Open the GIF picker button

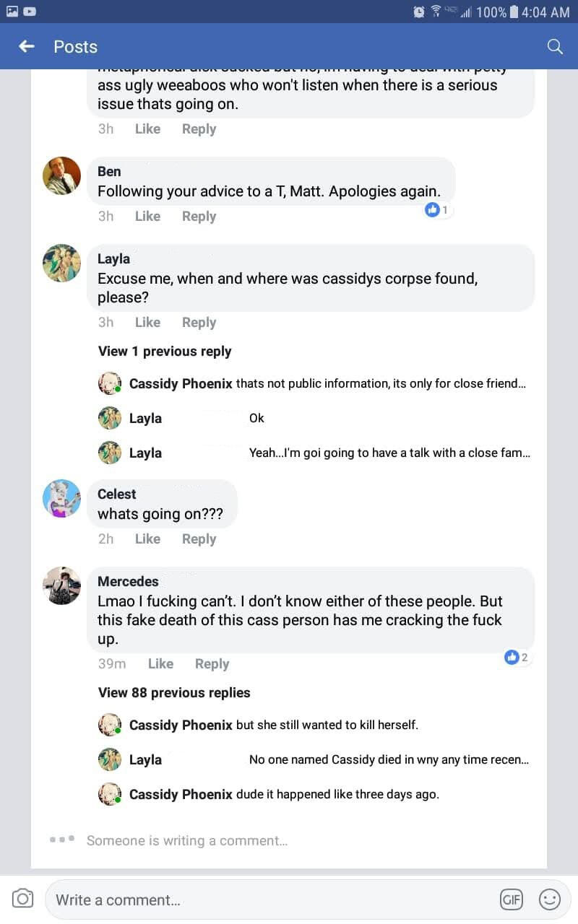click(x=512, y=899)
